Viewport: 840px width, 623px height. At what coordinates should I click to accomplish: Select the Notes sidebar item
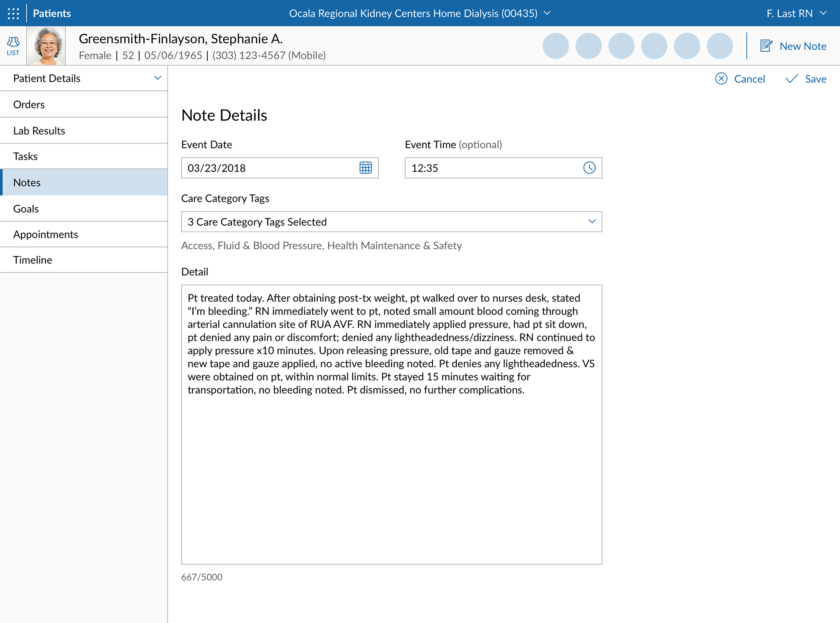click(84, 182)
